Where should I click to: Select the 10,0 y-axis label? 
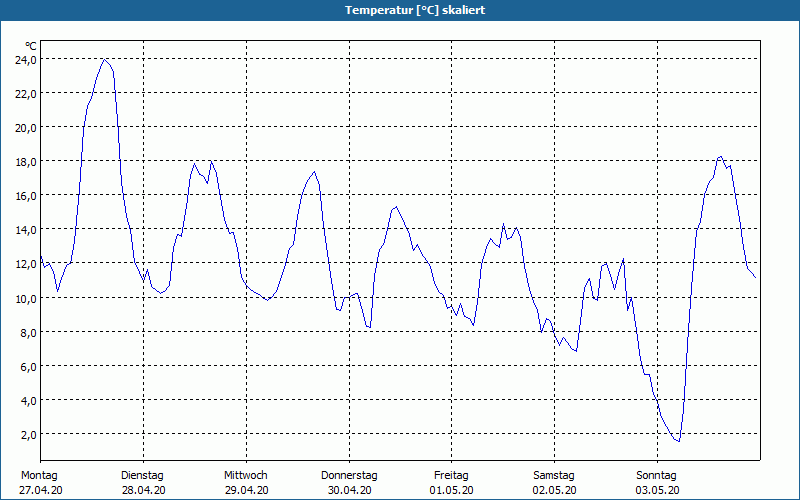26,298
